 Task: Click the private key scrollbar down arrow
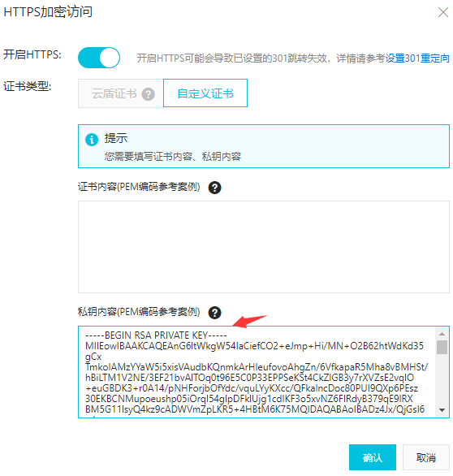[x=442, y=410]
